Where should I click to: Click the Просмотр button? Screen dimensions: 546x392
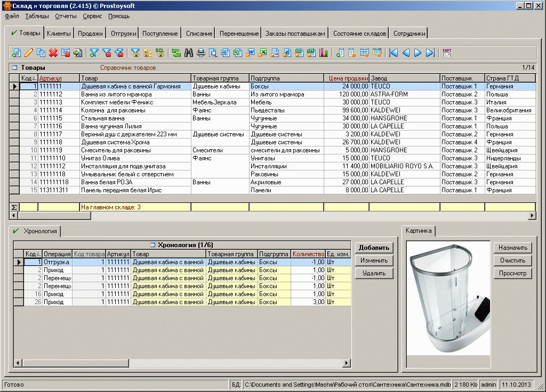(512, 273)
